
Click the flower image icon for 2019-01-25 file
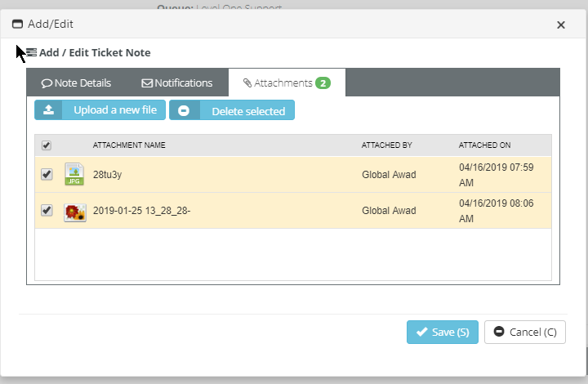click(x=74, y=212)
